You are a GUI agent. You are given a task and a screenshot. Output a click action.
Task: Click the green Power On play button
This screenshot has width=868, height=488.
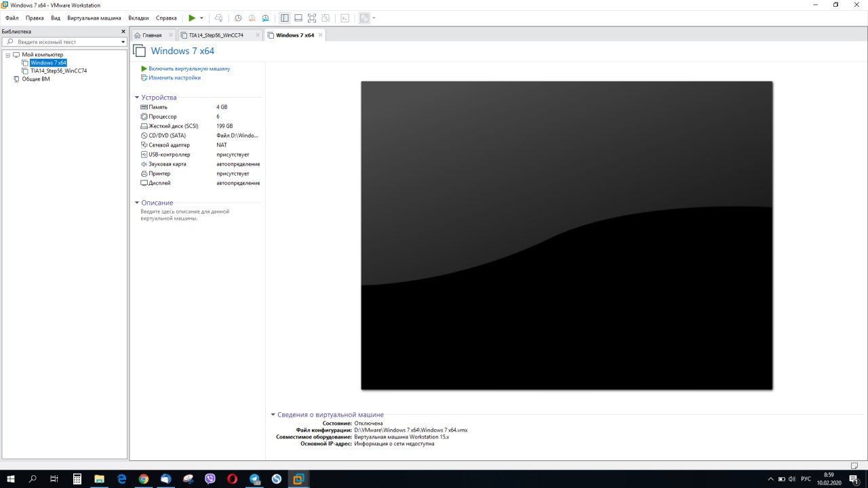[x=192, y=18]
